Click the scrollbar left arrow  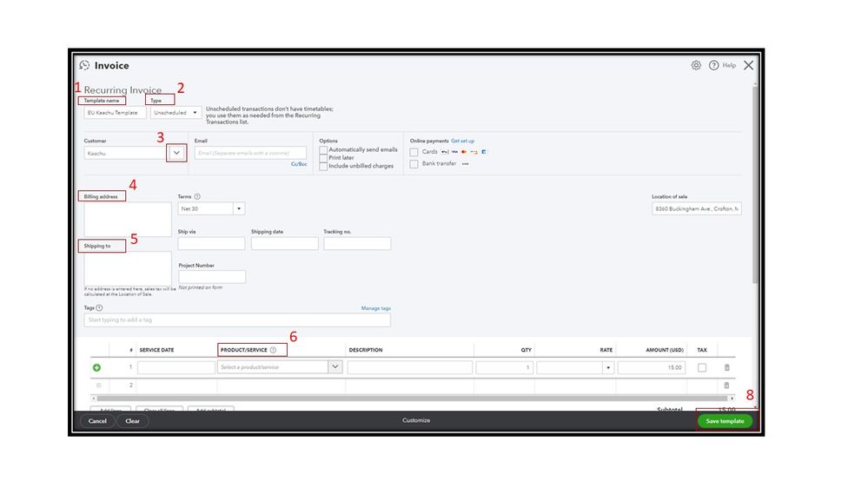tap(94, 398)
